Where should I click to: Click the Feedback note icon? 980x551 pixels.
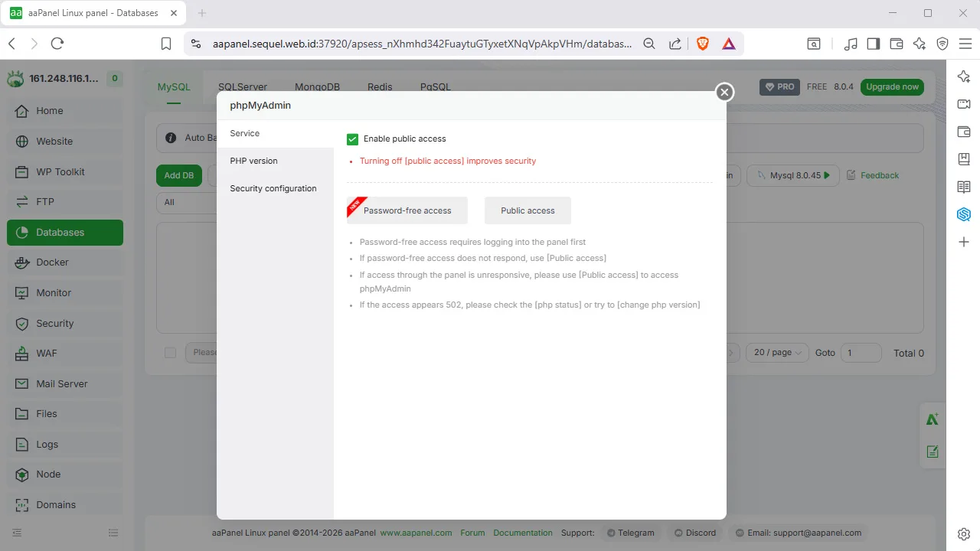pos(851,175)
